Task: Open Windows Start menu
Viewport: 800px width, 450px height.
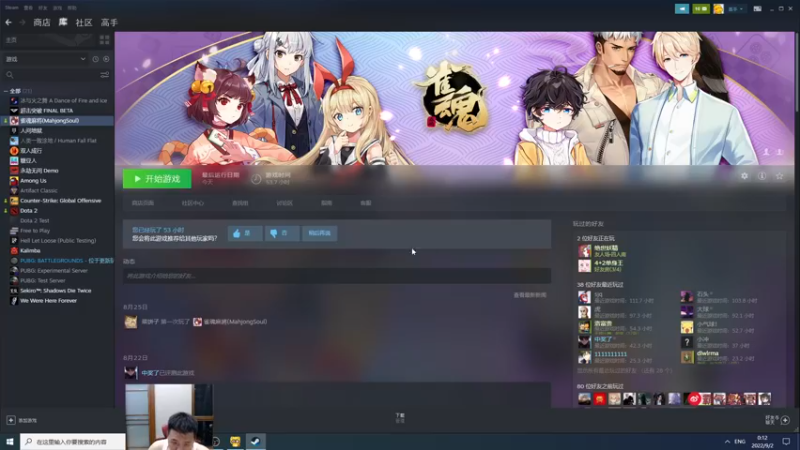Action: coord(9,441)
